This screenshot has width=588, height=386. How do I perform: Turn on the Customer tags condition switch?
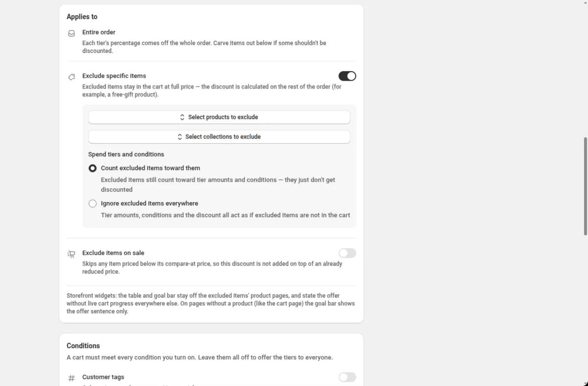tap(347, 377)
